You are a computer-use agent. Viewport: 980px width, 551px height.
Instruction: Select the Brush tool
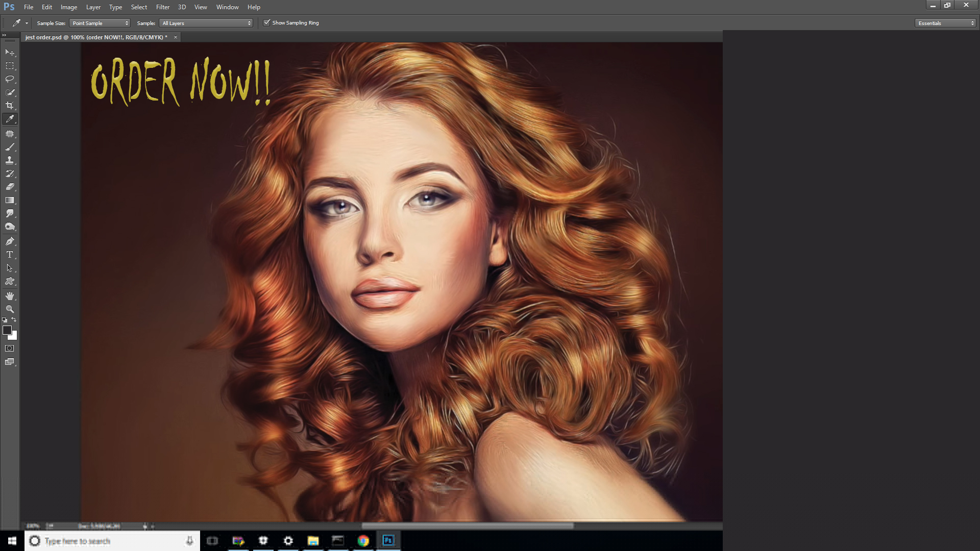(9, 147)
